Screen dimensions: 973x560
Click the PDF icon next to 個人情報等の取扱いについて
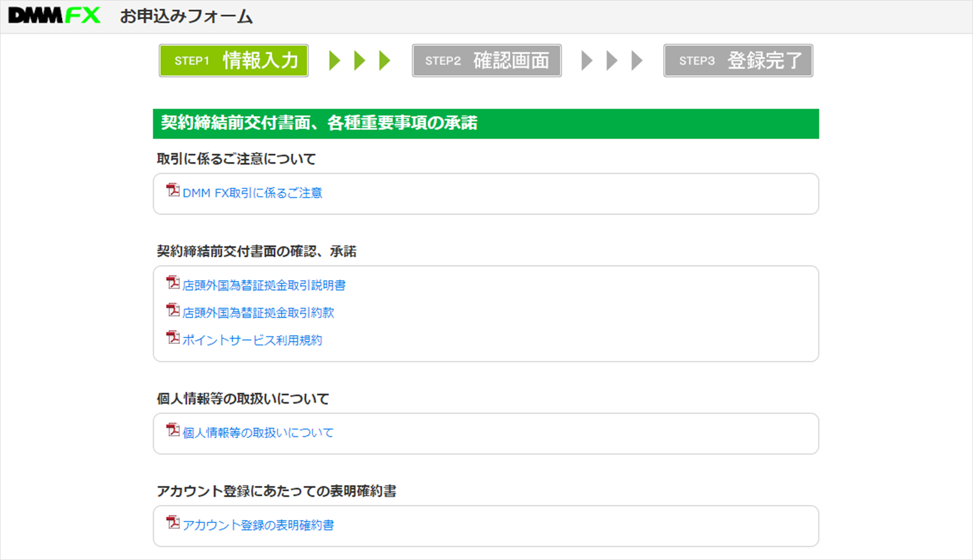point(172,430)
